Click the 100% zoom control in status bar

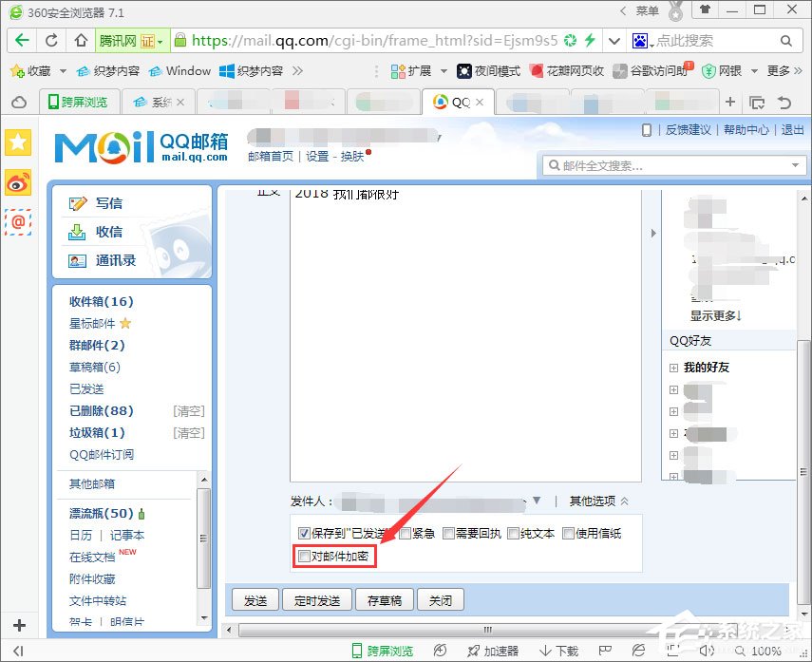(766, 650)
